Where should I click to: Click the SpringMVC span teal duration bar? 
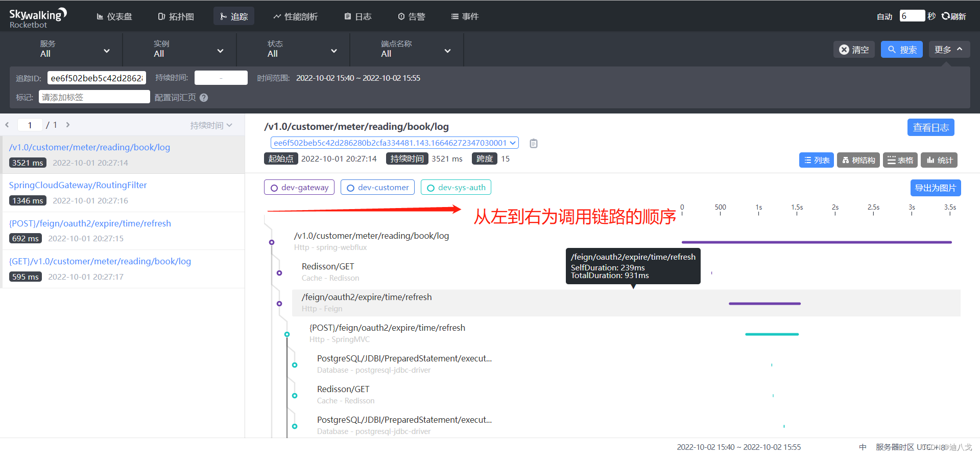coord(772,334)
